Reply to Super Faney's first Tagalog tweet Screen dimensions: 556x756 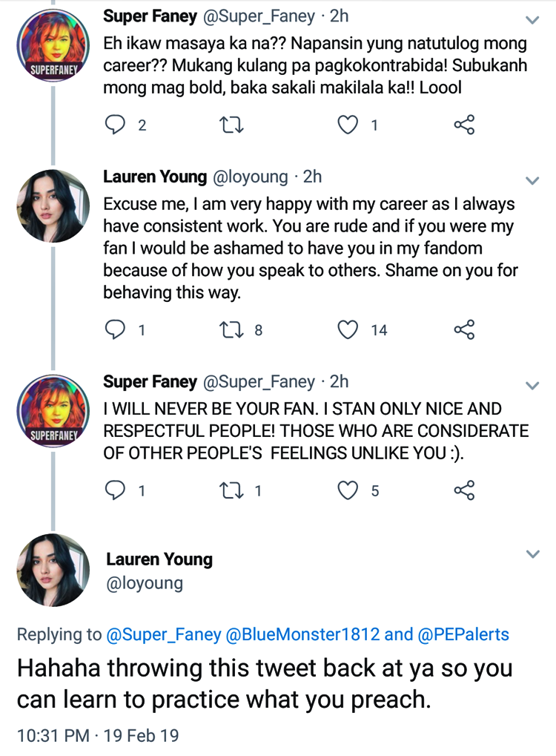click(x=116, y=125)
